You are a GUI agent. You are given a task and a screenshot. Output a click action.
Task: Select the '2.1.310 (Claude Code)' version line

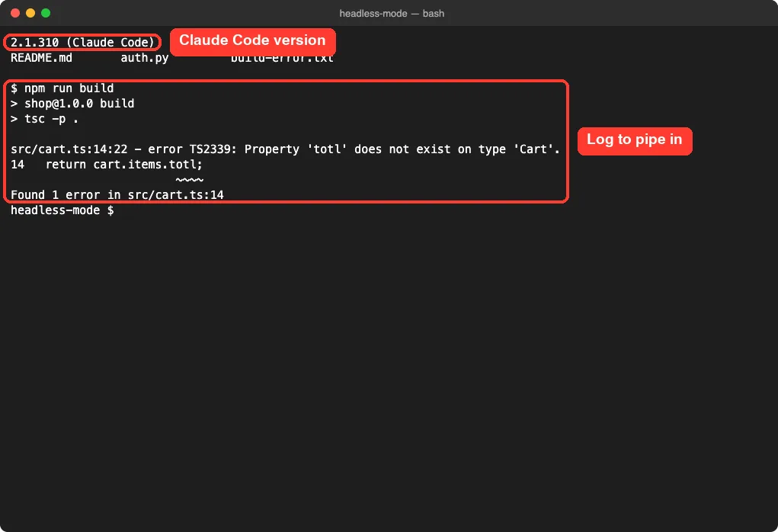82,43
